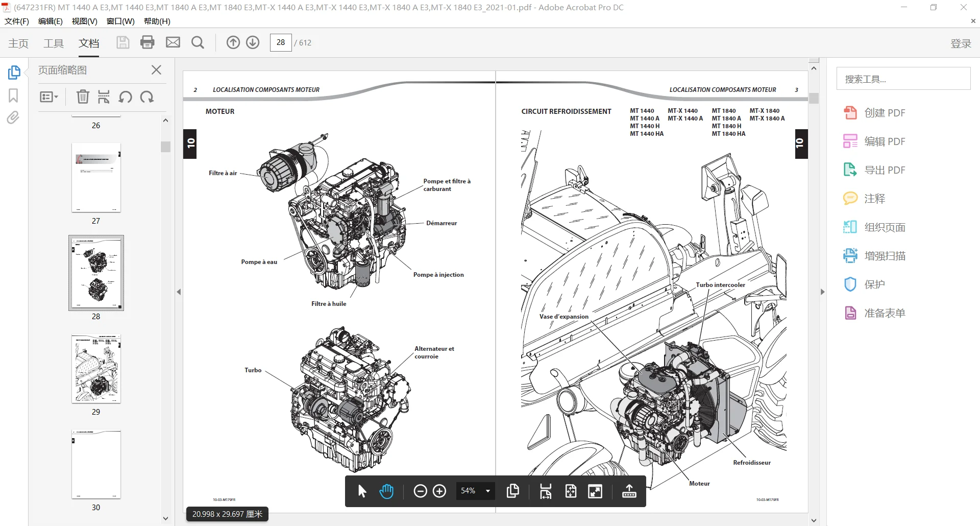Viewport: 980px width, 526px height.
Task: Open zoom percentage dropdown at 54%
Action: (475, 491)
